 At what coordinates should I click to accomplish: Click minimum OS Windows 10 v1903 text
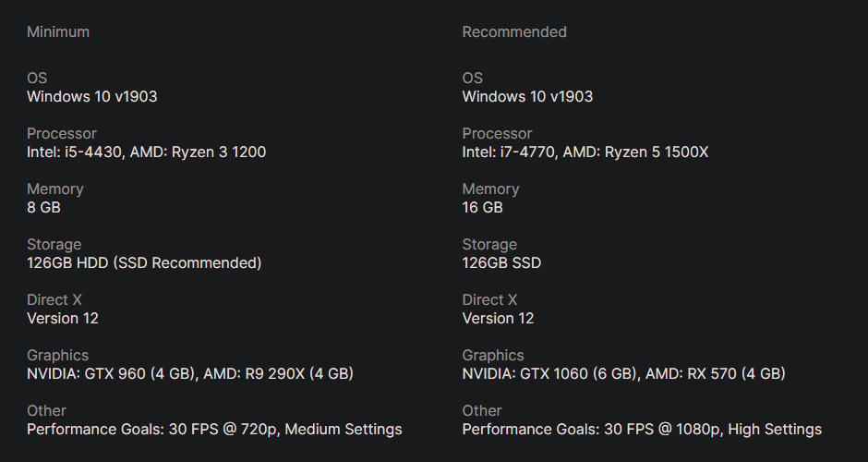(x=92, y=96)
